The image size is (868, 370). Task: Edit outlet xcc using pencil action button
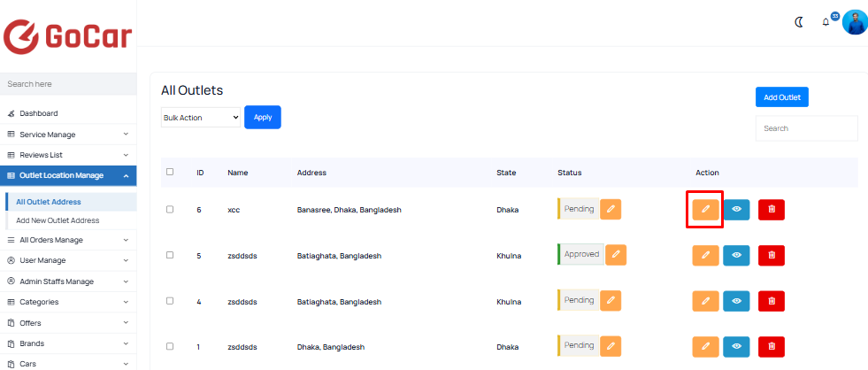[x=705, y=210]
